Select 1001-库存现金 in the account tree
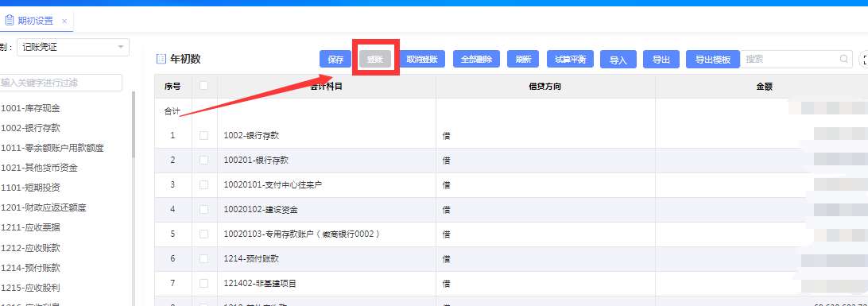 (x=30, y=108)
